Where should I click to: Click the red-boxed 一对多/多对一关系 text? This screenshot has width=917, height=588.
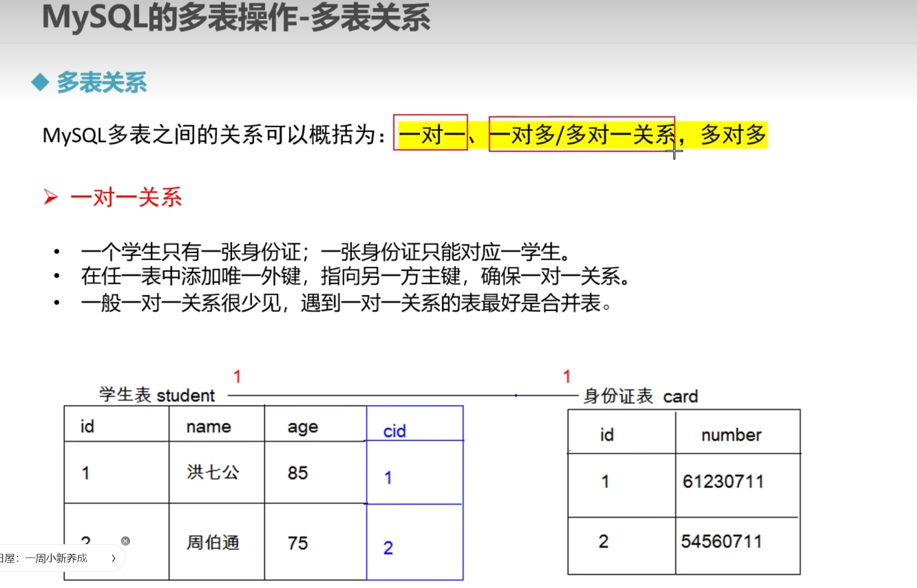tap(581, 135)
